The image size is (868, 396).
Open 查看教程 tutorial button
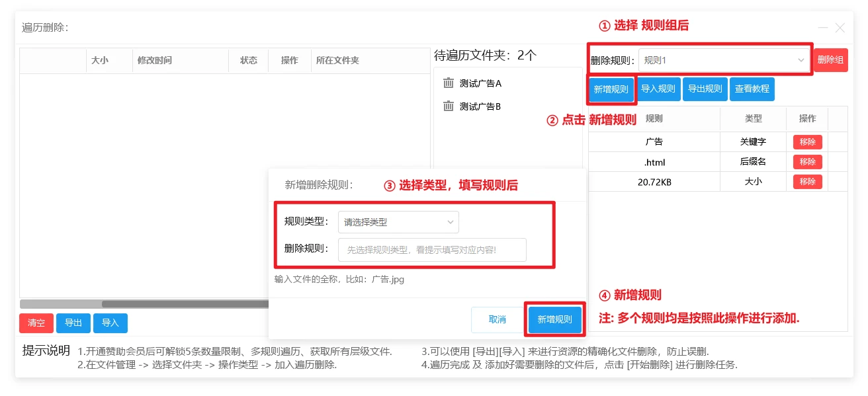click(752, 89)
